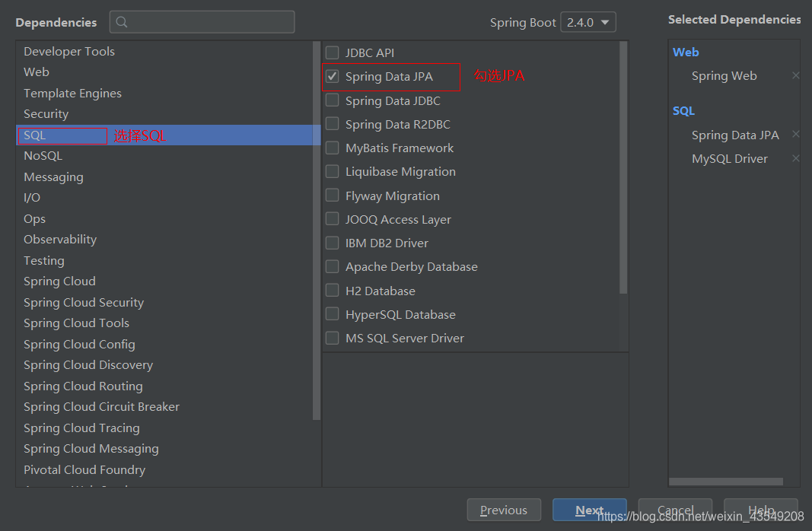Click the Previous button
The image size is (812, 531).
tap(504, 510)
